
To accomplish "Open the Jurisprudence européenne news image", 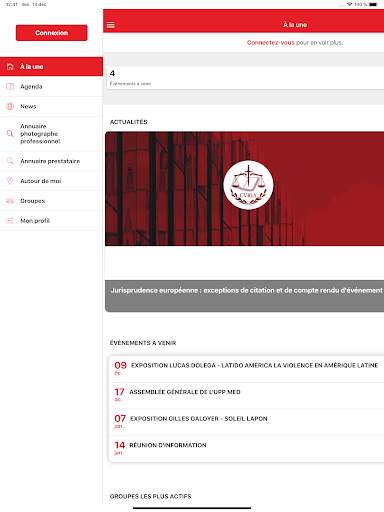I will click(245, 189).
